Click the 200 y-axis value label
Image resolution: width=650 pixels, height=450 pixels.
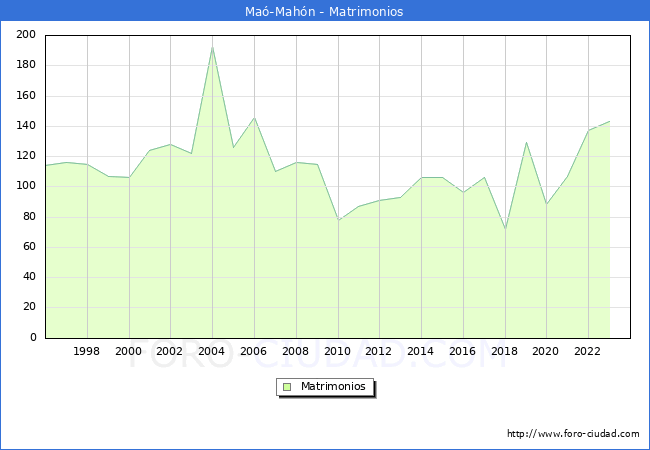[x=26, y=35]
